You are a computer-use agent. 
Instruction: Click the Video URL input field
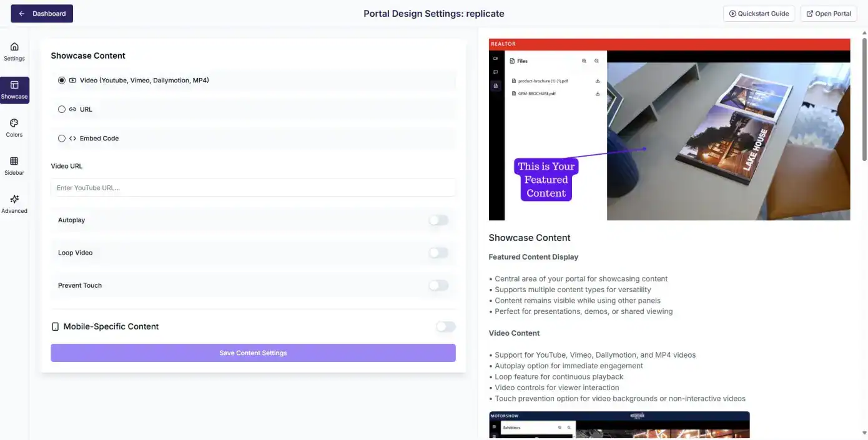click(x=253, y=188)
